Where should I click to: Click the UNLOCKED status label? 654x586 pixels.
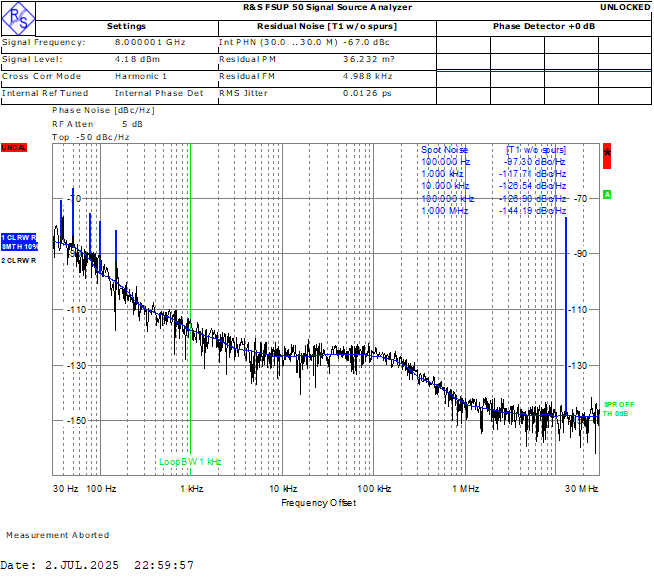pyautogui.click(x=624, y=7)
